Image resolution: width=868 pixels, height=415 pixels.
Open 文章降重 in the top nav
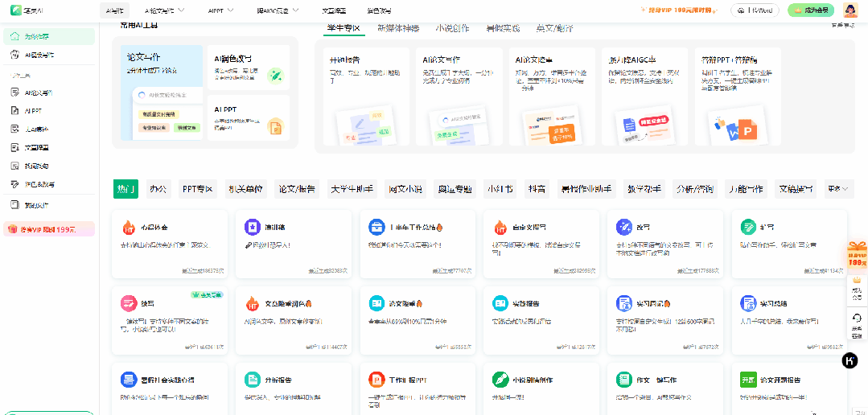pyautogui.click(x=335, y=10)
